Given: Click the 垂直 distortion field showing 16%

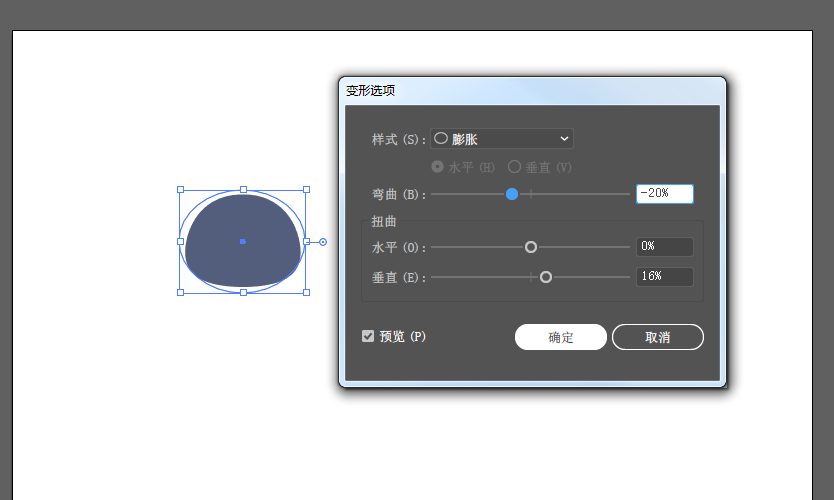Looking at the screenshot, I should (665, 277).
